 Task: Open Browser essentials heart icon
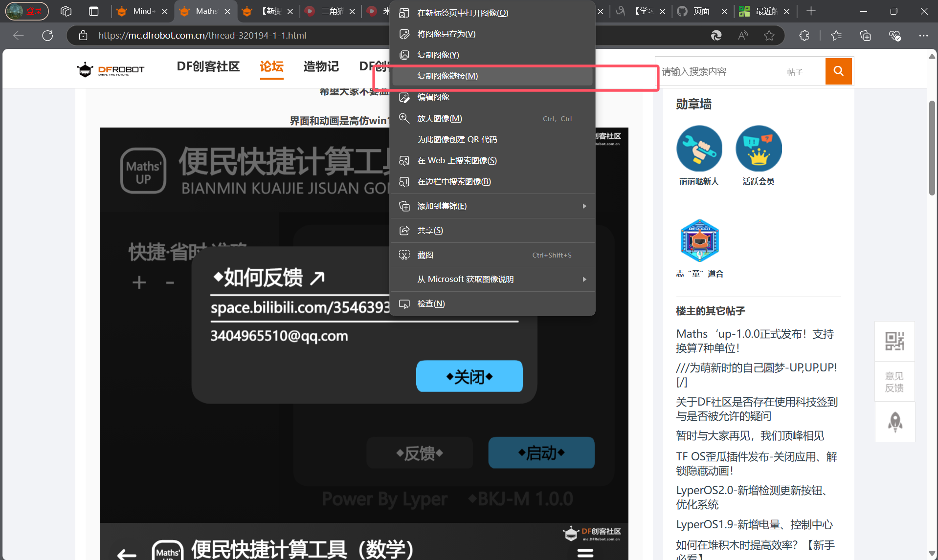click(x=894, y=35)
